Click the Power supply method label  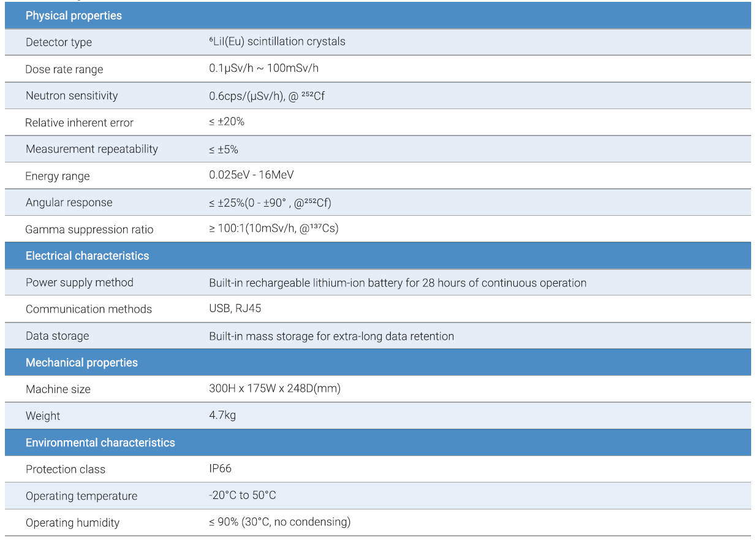point(80,283)
